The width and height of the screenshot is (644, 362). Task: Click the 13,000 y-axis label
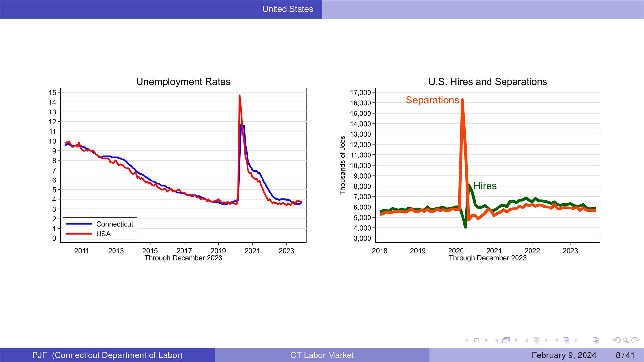pyautogui.click(x=360, y=134)
